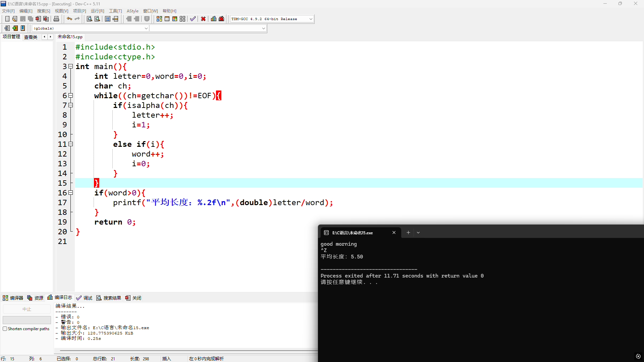Click the profile analysis bar chart icon
The width and height of the screenshot is (644, 362).
coord(214,19)
